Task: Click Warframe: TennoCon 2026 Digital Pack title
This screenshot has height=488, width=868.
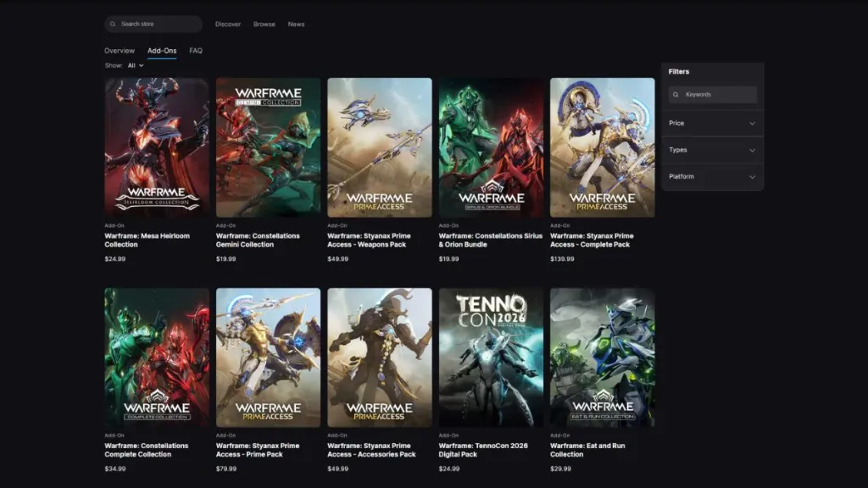Action: click(x=483, y=450)
